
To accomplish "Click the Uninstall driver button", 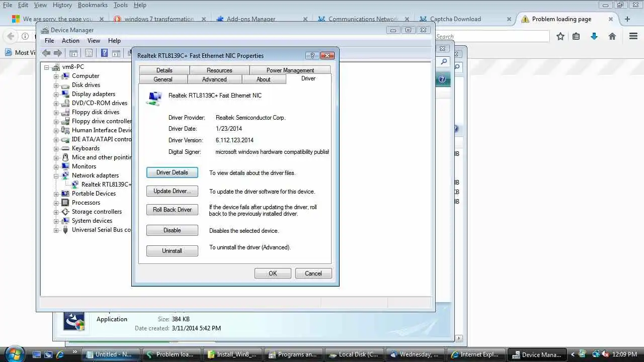I will [x=172, y=251].
